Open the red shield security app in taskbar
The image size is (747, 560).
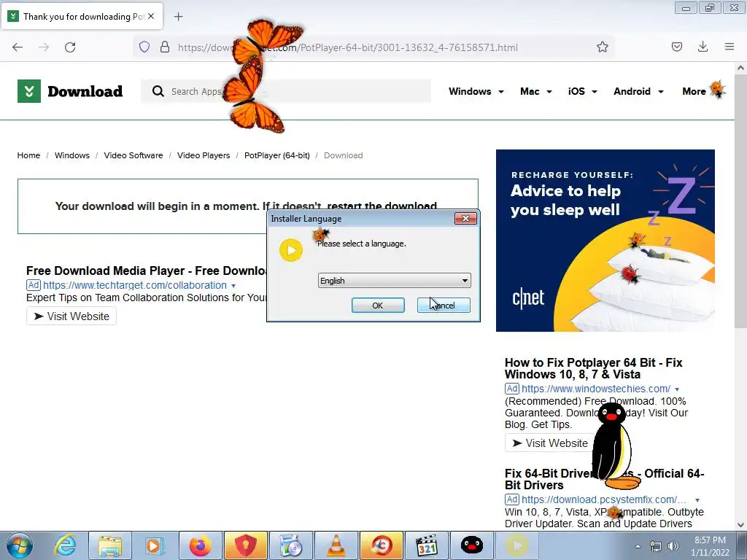point(245,545)
